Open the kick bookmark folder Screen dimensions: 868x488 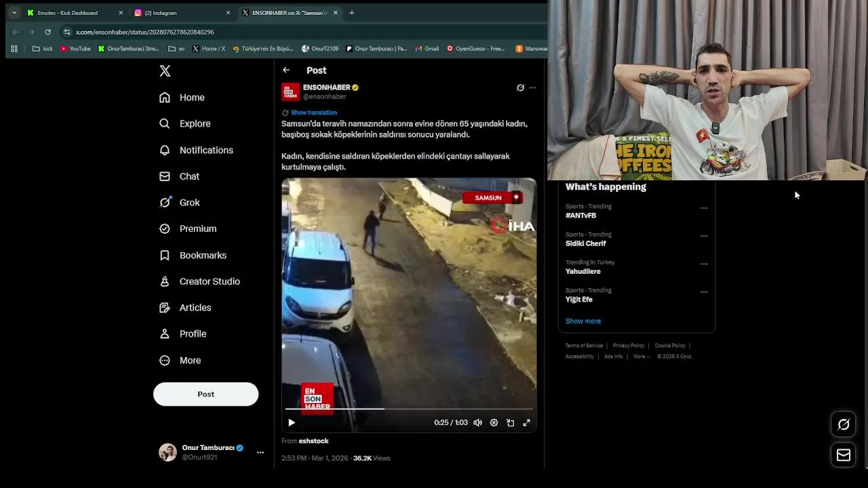coord(43,49)
